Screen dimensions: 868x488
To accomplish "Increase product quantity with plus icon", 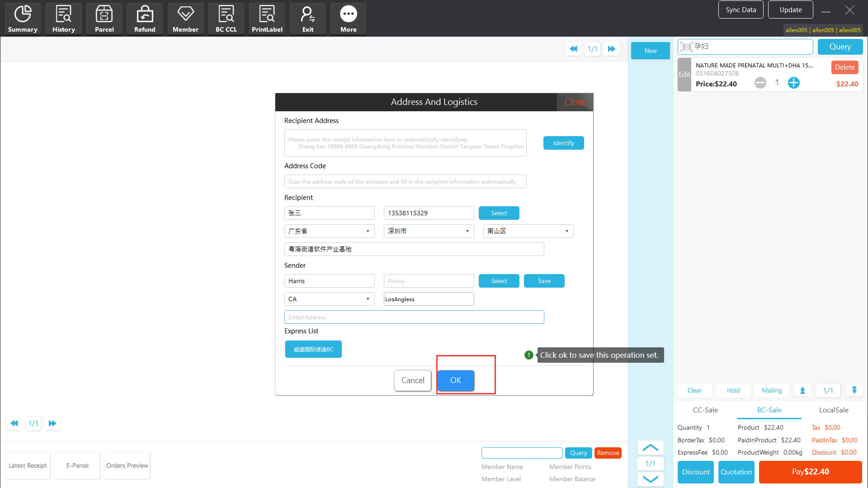I will tap(793, 83).
